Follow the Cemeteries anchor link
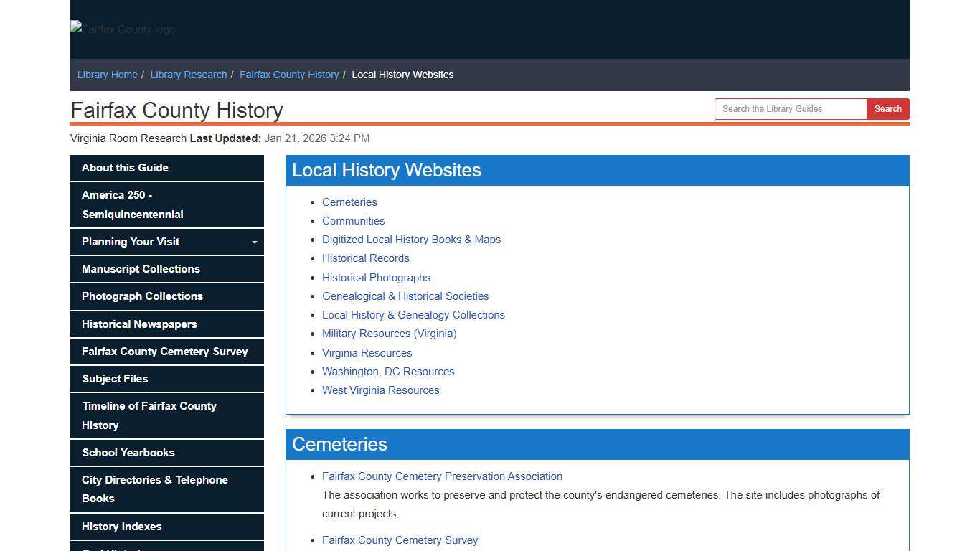980x551 pixels. pyautogui.click(x=349, y=202)
